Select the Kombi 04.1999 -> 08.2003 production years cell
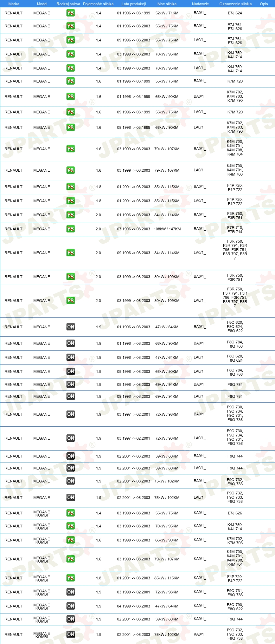This screenshot has height=644, width=275. (x=134, y=606)
